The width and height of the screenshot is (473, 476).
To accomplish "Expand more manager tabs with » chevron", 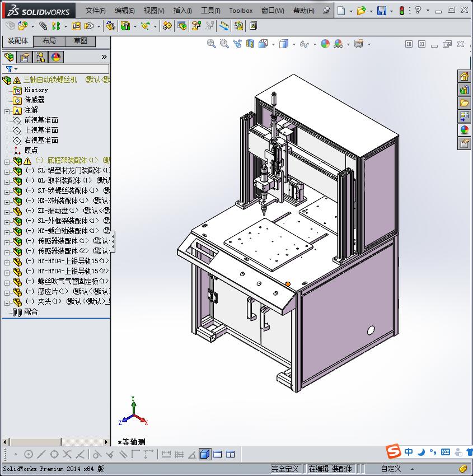I will (x=104, y=57).
